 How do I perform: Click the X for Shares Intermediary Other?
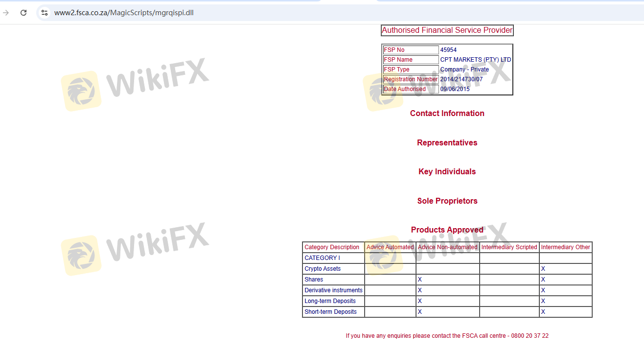(543, 280)
